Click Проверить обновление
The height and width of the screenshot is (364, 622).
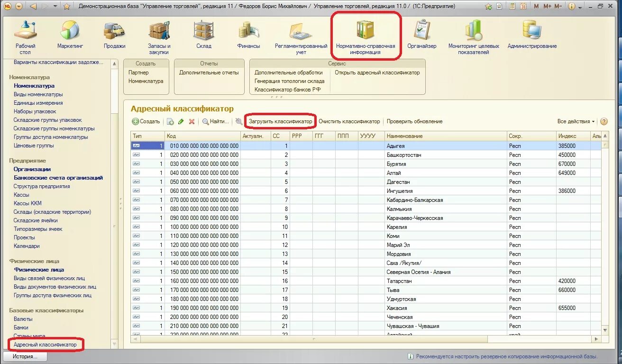click(x=414, y=121)
